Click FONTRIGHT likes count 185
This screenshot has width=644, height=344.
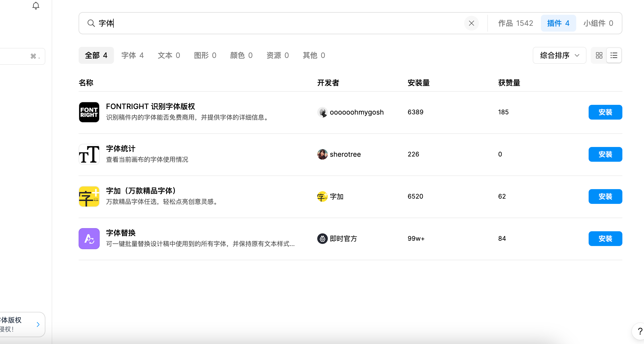tap(503, 112)
